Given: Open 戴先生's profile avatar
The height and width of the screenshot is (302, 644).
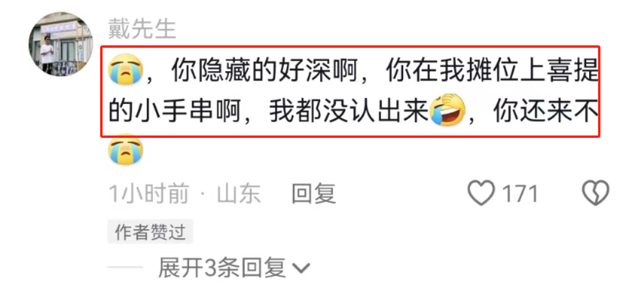Looking at the screenshot, I should [61, 44].
